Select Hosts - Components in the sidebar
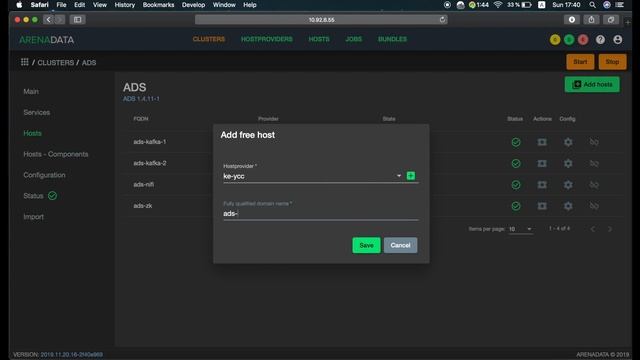 56,154
